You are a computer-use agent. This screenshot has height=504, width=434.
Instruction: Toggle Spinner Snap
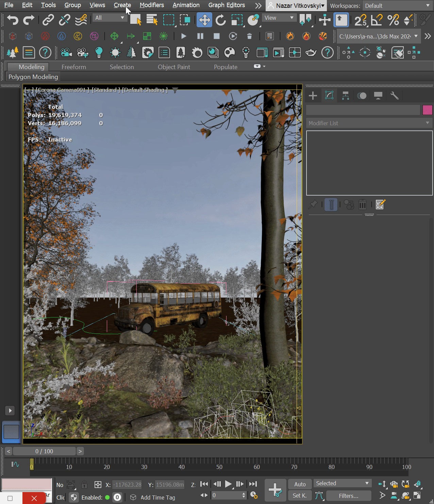click(408, 20)
